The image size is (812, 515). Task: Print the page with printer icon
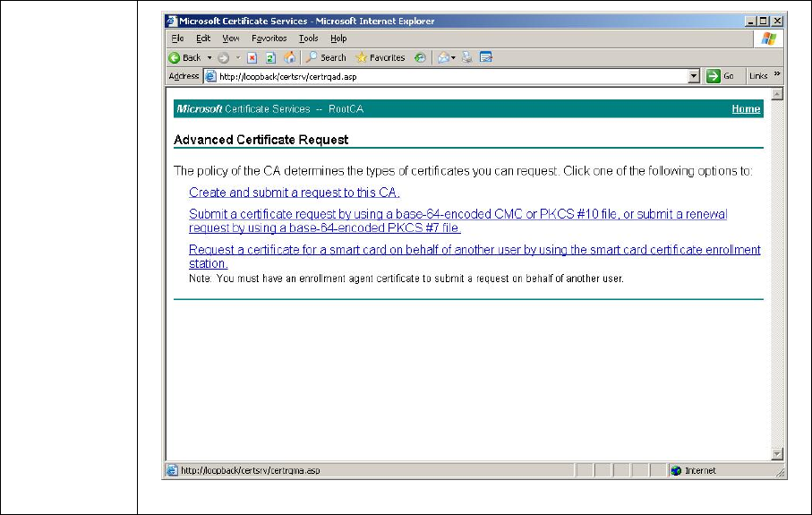click(467, 57)
